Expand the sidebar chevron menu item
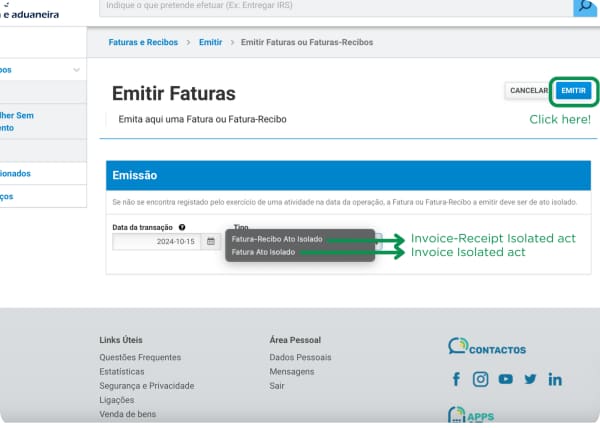Image resolution: width=600 pixels, height=428 pixels. (x=77, y=70)
